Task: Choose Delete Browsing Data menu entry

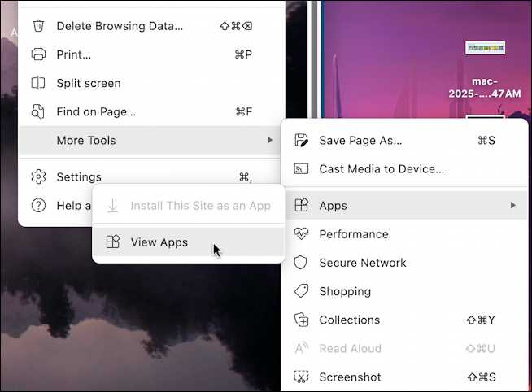Action: tap(151, 26)
